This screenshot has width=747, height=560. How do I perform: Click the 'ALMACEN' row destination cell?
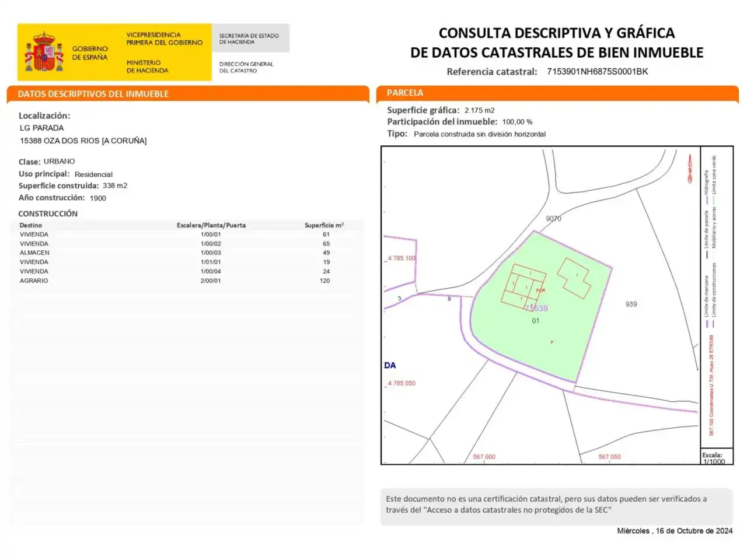[x=34, y=253]
